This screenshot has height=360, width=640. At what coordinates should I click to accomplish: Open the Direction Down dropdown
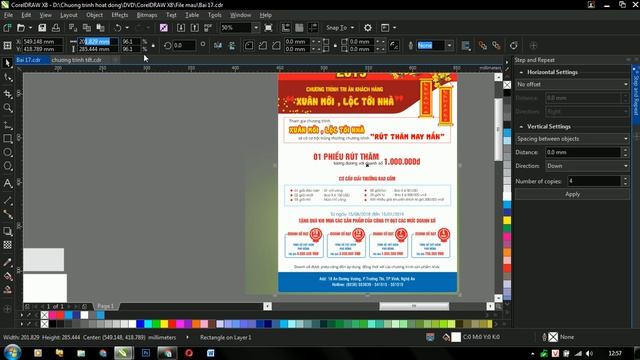pos(587,166)
